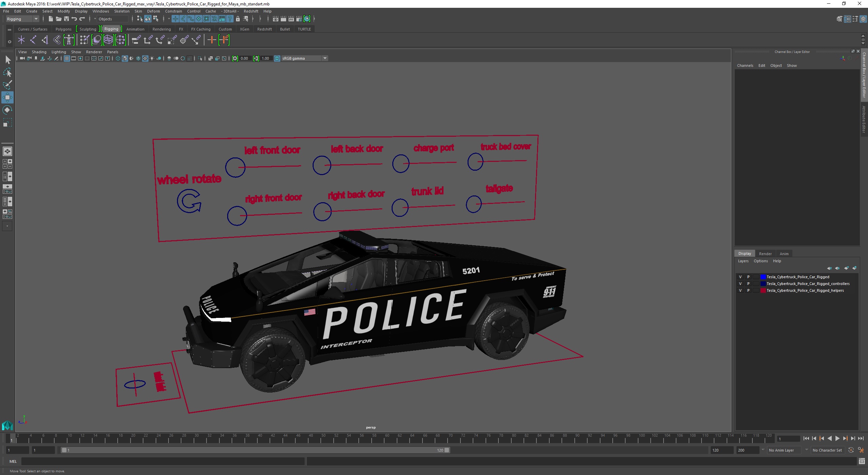
Task: Toggle the viewport grid button
Action: pos(67,58)
